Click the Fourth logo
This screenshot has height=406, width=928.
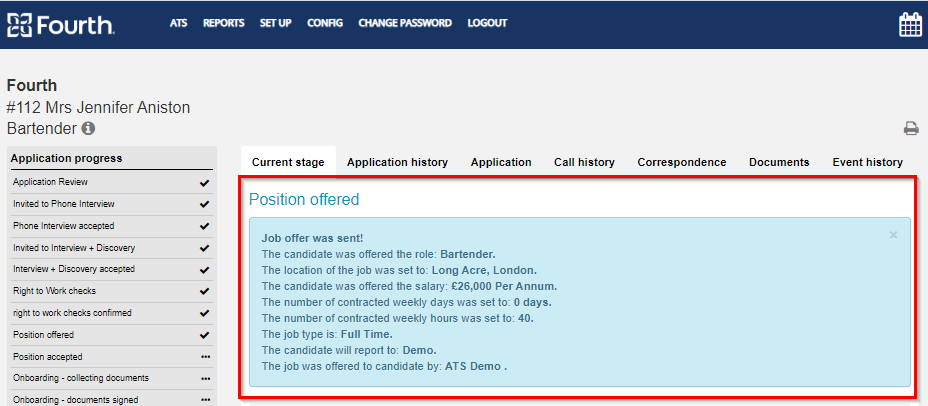point(60,25)
